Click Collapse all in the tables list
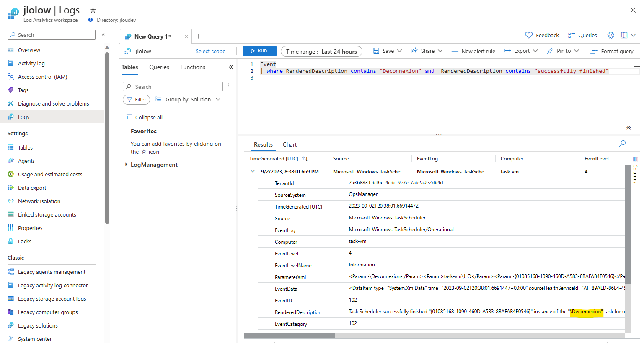Screen dimensions: 644x343 145,117
